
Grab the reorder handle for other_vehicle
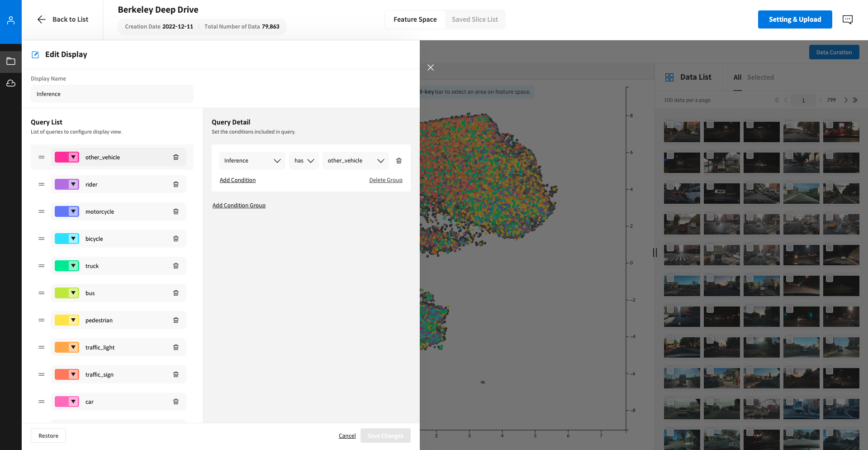tap(42, 157)
